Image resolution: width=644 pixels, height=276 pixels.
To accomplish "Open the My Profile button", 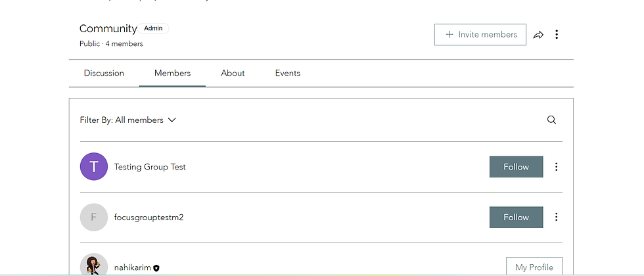I will click(534, 267).
